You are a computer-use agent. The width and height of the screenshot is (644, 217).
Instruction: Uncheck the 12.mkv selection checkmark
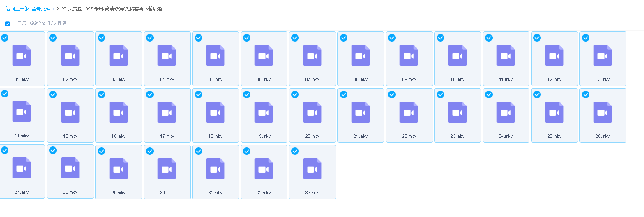tap(537, 38)
